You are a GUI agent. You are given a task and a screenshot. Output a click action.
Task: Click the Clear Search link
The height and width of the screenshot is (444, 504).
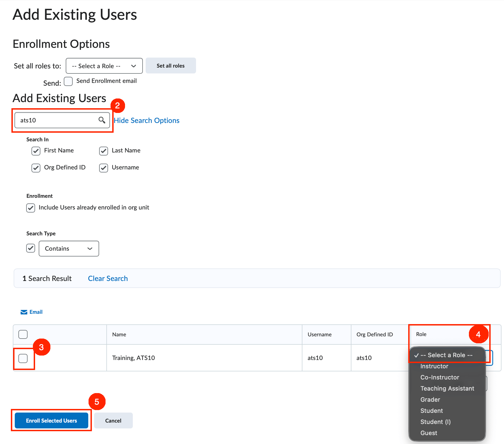[x=108, y=278]
